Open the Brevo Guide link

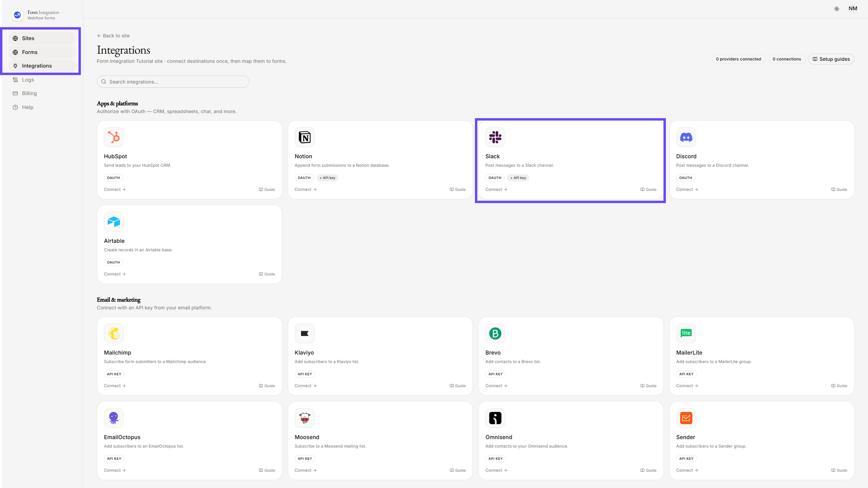[x=648, y=386]
